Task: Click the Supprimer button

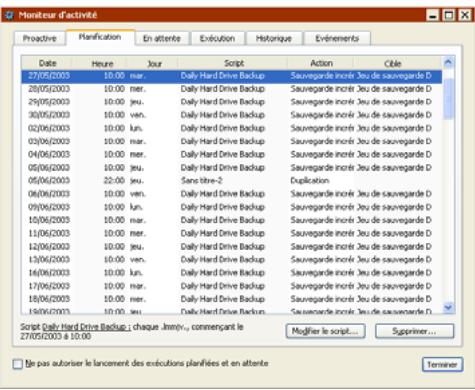Action: tap(414, 331)
